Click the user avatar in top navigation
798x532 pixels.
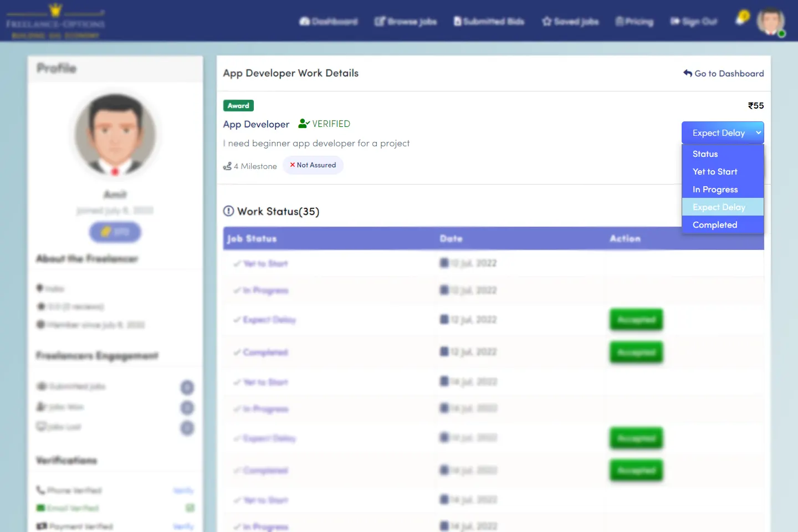[x=770, y=22]
